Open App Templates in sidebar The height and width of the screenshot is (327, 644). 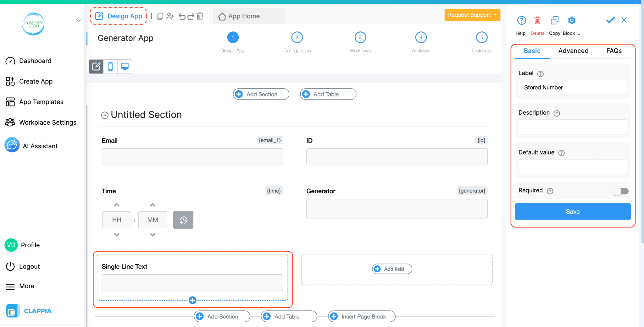(34, 102)
